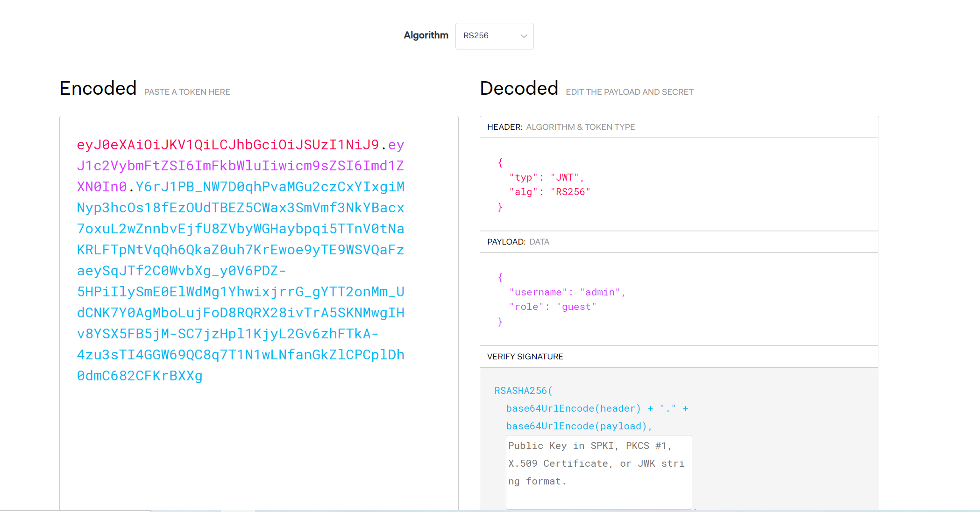Click the Encoded section heading
Viewport: 980px width, 512px height.
(98, 88)
